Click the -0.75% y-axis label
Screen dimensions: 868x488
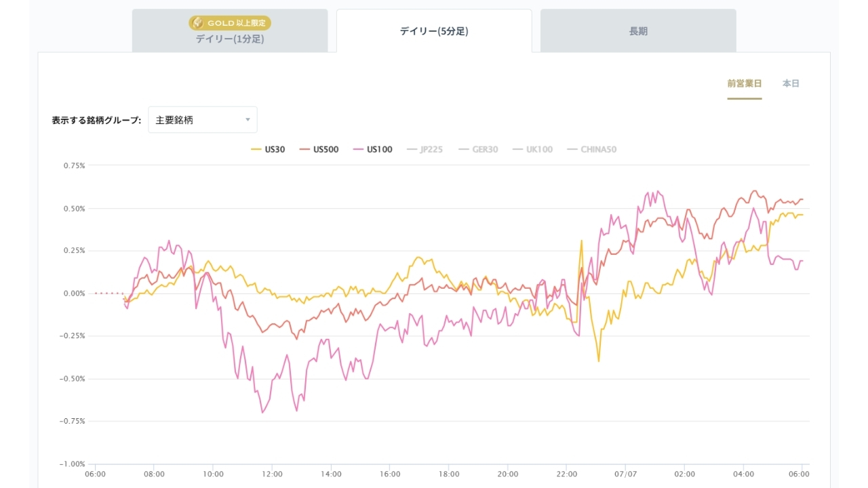point(73,421)
